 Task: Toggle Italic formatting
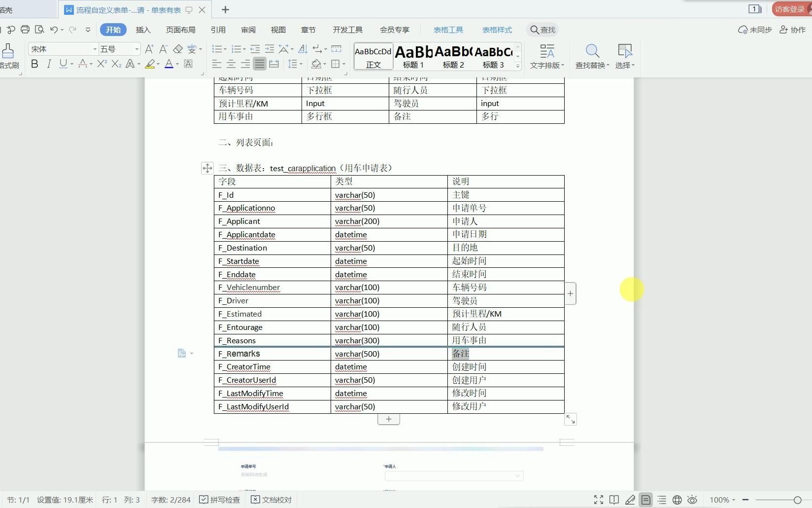click(x=49, y=64)
